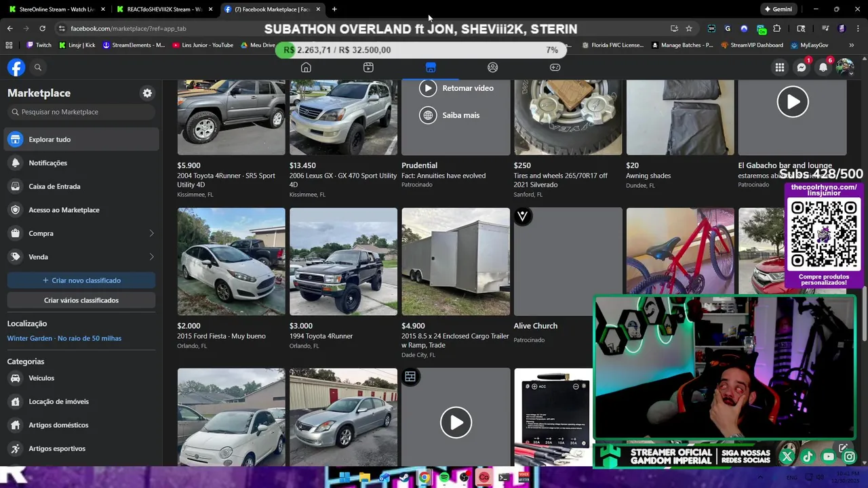Open the Facebook account profile picture
Screen dimensions: 868x488
click(x=845, y=67)
